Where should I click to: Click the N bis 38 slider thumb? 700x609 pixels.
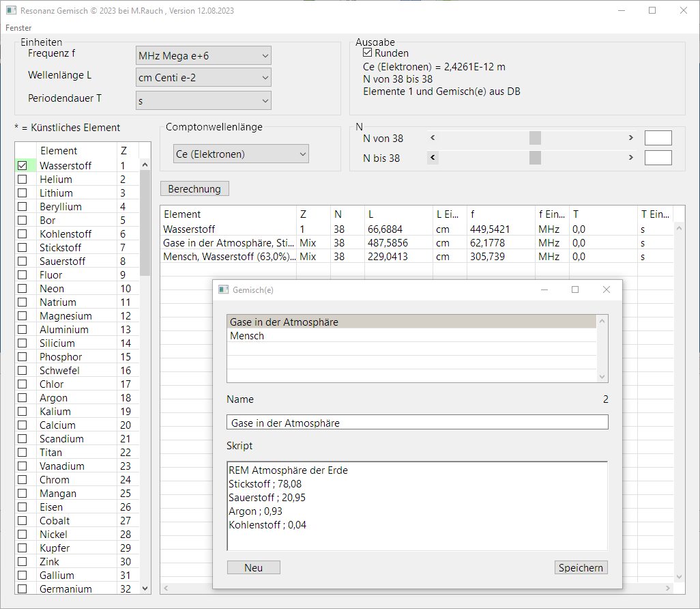tap(535, 158)
